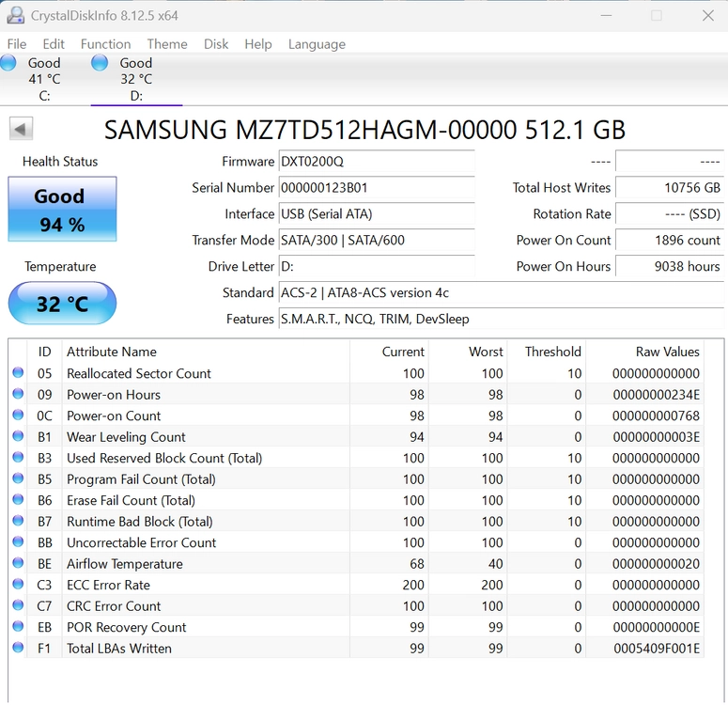Minimize the CrystalDiskInfo window
The width and height of the screenshot is (728, 705).
point(606,15)
